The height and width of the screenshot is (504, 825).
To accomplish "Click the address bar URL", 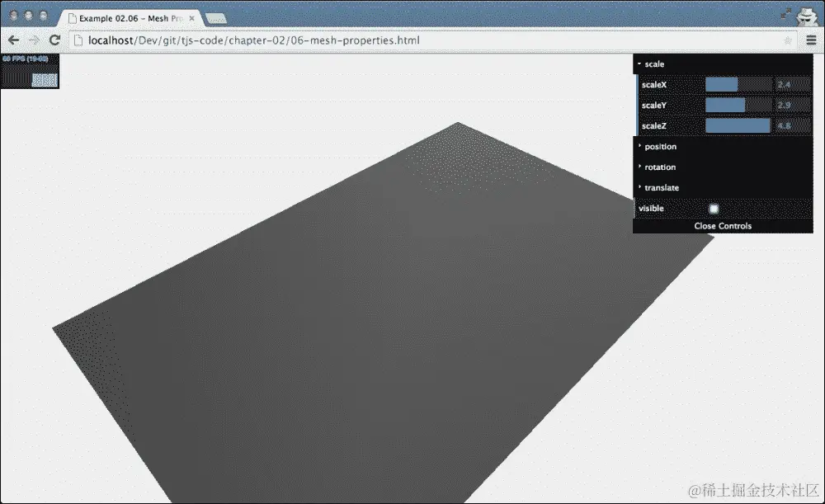I will (x=254, y=40).
